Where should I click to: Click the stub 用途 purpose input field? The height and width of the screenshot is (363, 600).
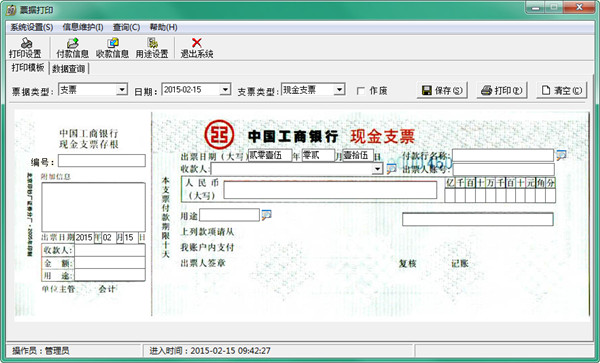tap(110, 275)
